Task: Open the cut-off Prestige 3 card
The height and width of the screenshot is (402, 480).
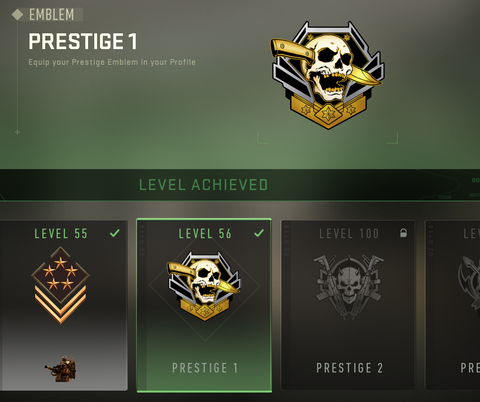Action: (453, 305)
